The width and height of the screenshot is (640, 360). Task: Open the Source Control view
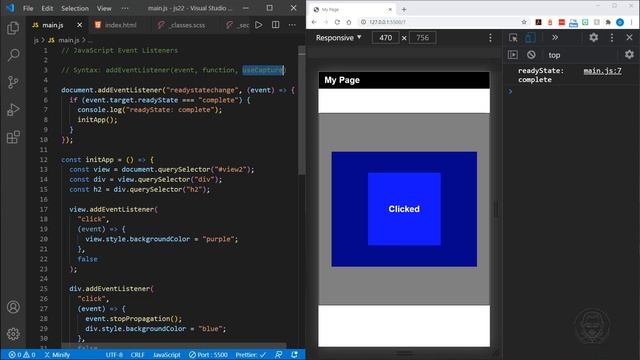point(13,82)
